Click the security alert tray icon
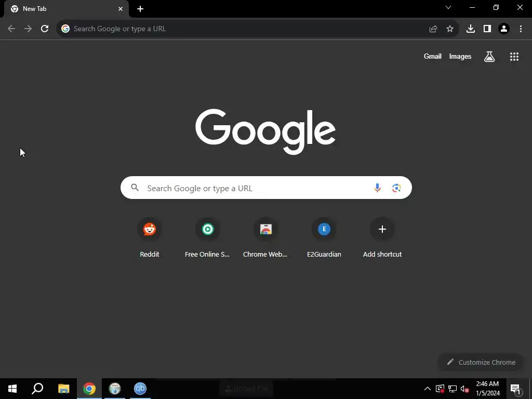This screenshot has height=399, width=532. [x=440, y=389]
